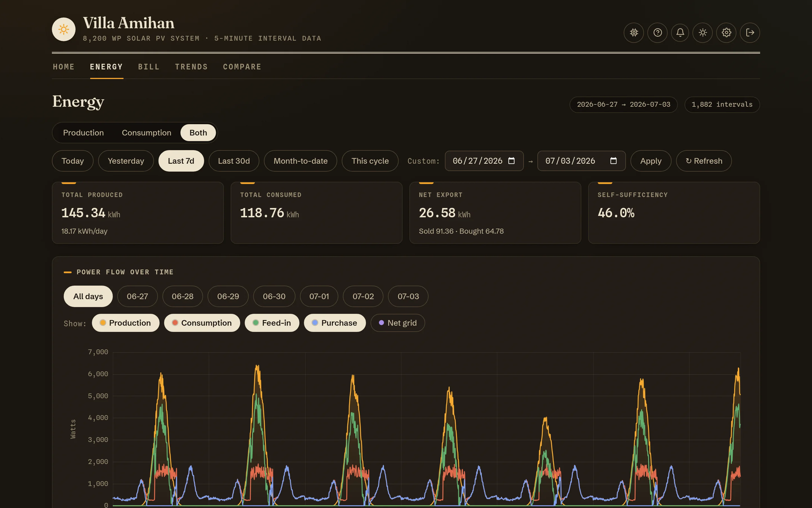The image size is (812, 508).
Task: Click the Power Flow Over Time heading
Action: [125, 272]
